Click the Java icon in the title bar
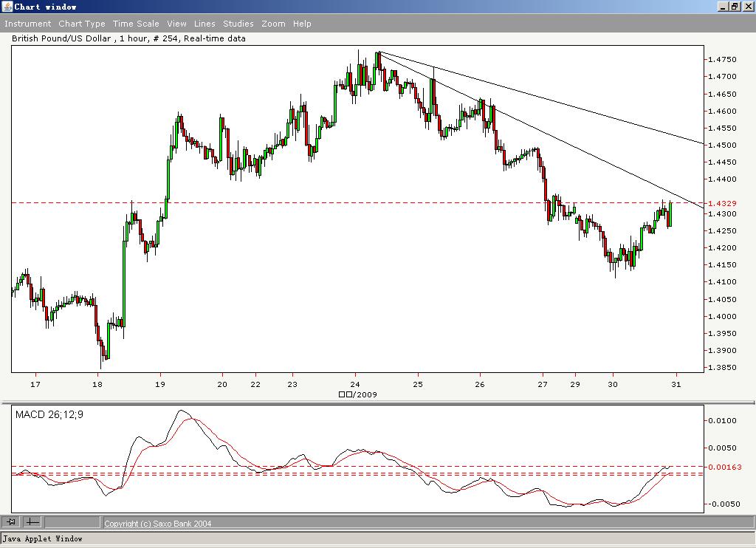This screenshot has height=548, width=756. click(x=7, y=6)
